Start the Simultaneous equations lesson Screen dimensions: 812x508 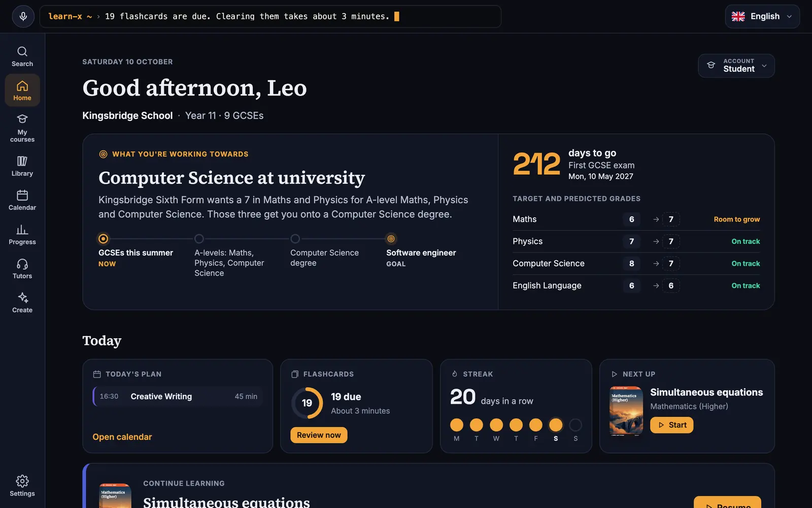click(671, 425)
